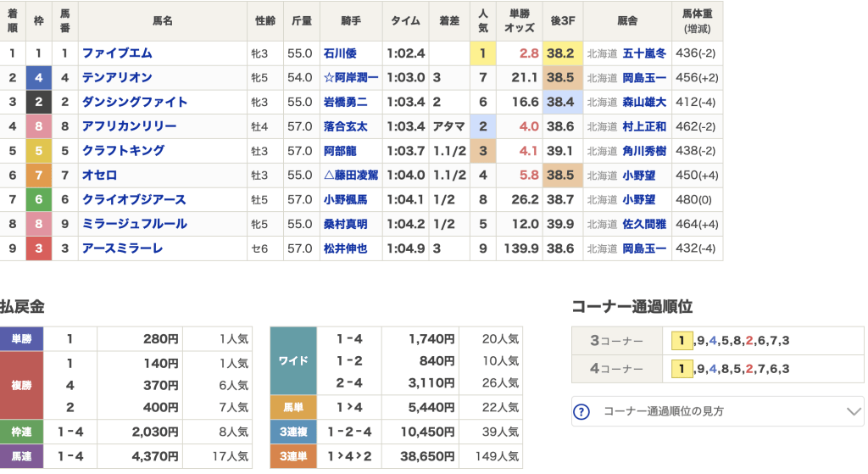Click the 4コーナー label
The image size is (868, 474).
[617, 369]
